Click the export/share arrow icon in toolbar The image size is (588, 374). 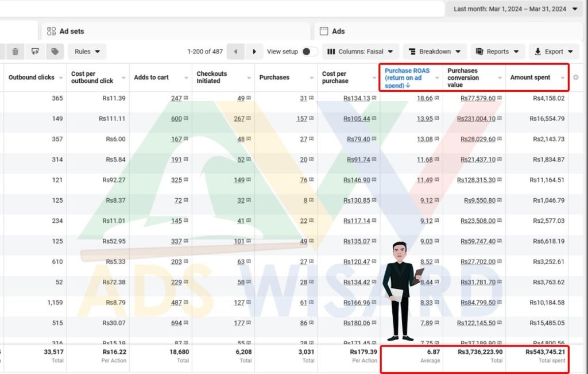(35, 51)
